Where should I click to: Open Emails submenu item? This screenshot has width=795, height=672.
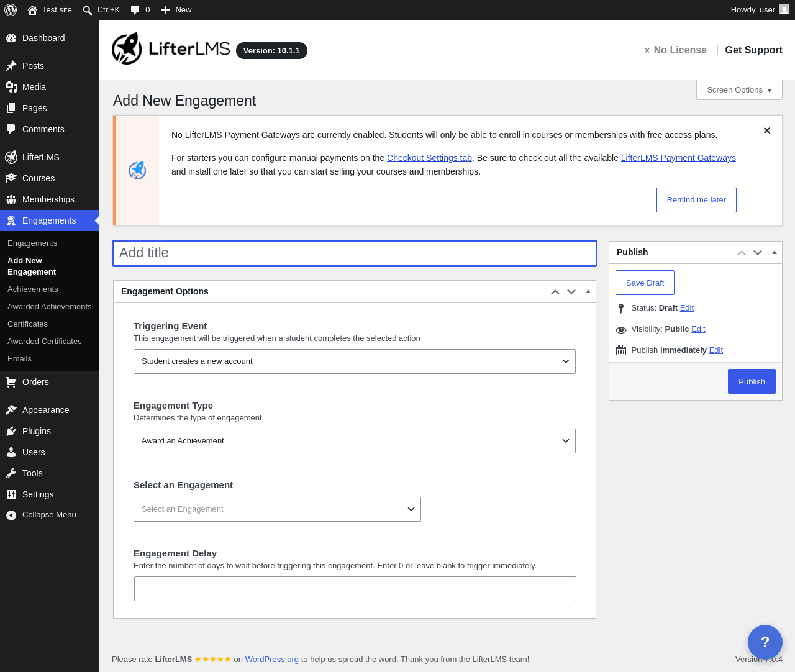(x=19, y=359)
